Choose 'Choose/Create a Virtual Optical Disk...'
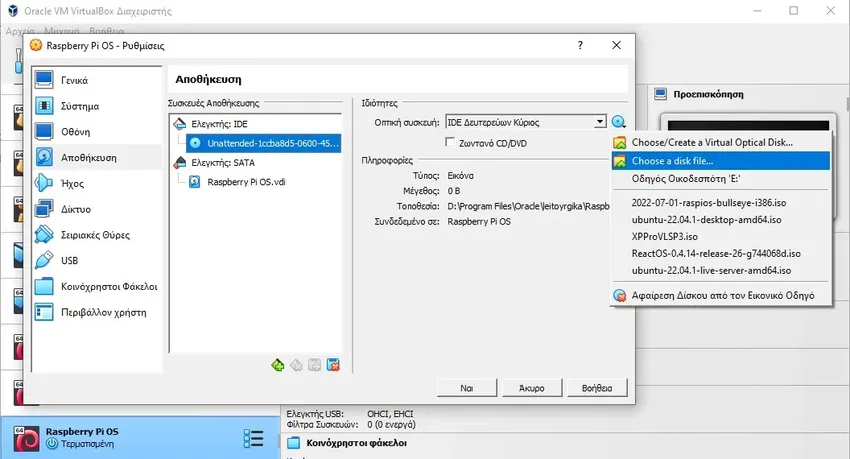Viewport: 850px width, 459px height. (x=720, y=143)
